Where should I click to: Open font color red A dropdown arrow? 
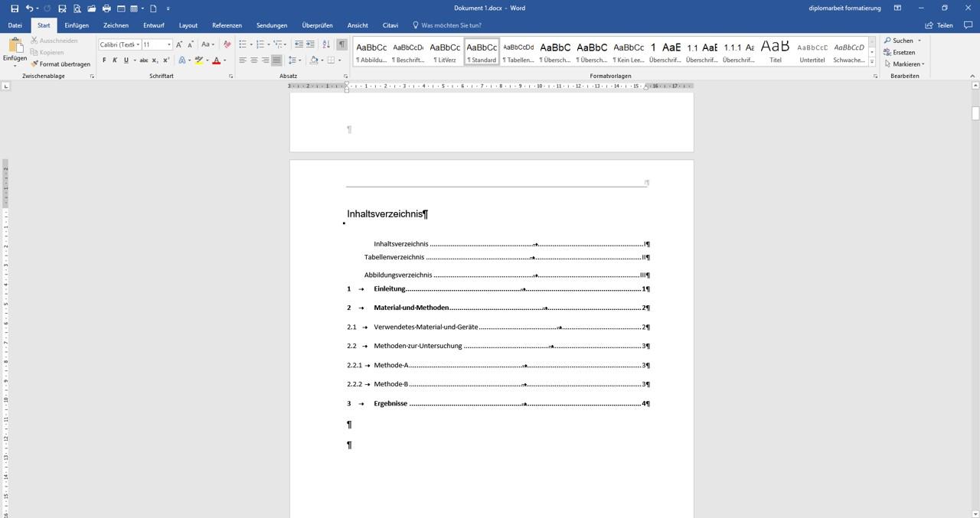coord(224,60)
